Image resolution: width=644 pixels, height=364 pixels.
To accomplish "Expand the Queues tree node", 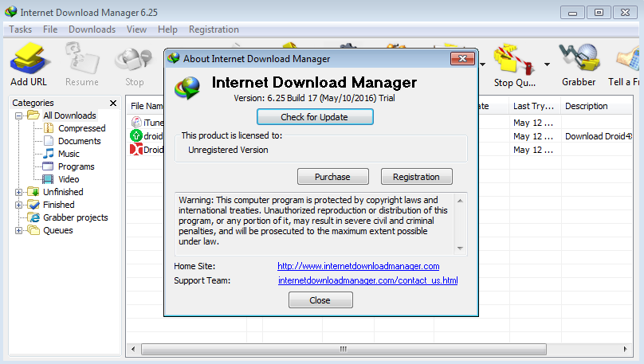I will point(18,230).
